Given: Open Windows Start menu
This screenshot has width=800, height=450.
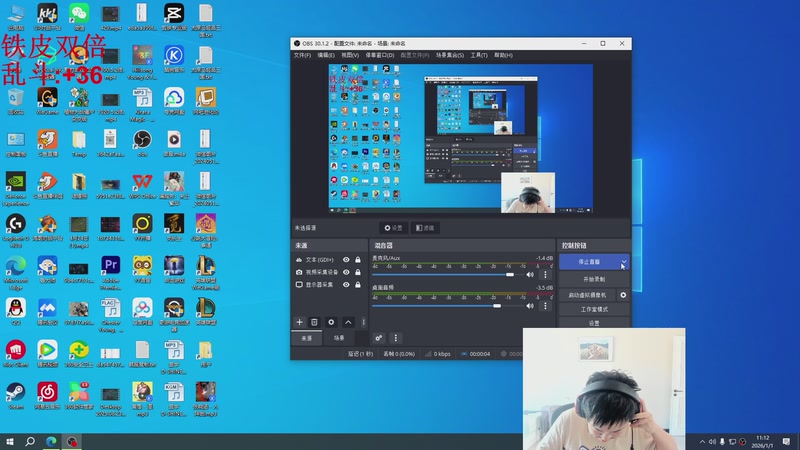Looking at the screenshot, I should click(x=9, y=441).
